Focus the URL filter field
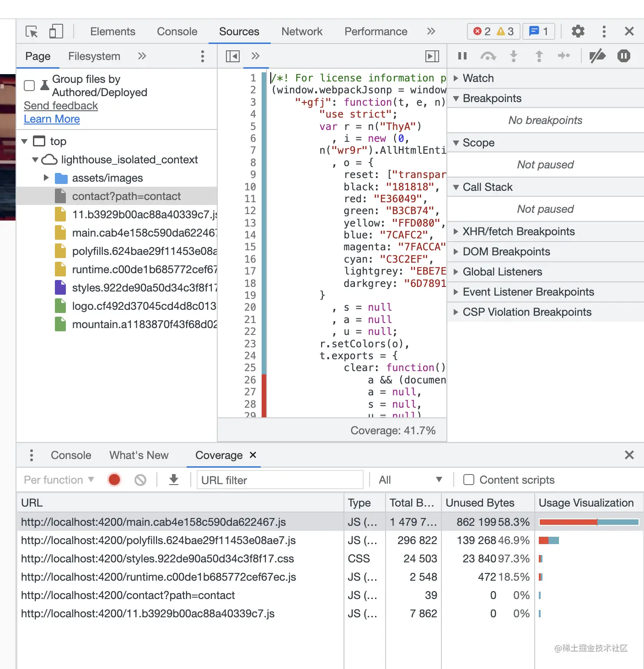 [280, 480]
